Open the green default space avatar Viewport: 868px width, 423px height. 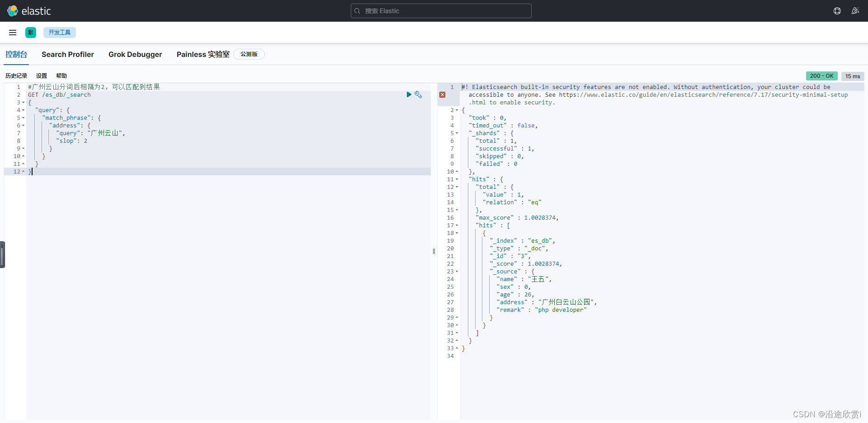tap(31, 33)
